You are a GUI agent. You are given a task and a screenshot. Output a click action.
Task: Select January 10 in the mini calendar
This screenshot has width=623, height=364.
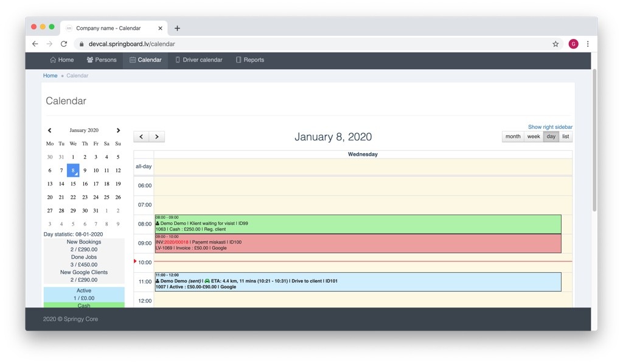96,170
